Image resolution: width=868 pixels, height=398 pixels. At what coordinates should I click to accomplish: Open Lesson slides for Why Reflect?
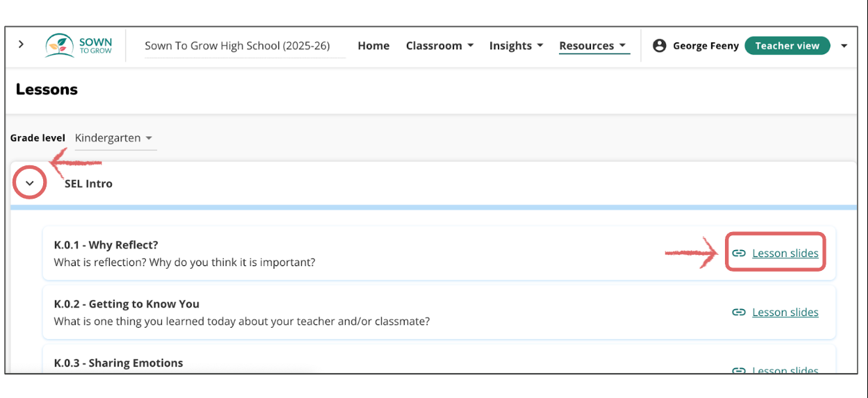785,254
